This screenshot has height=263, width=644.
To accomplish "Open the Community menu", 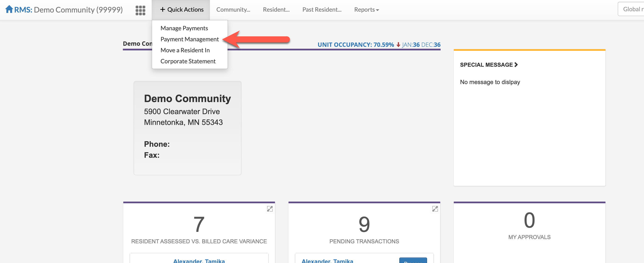I will point(233,10).
